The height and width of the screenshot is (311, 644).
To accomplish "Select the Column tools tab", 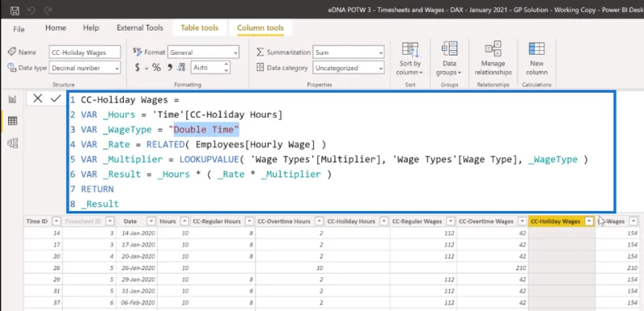I will point(260,28).
